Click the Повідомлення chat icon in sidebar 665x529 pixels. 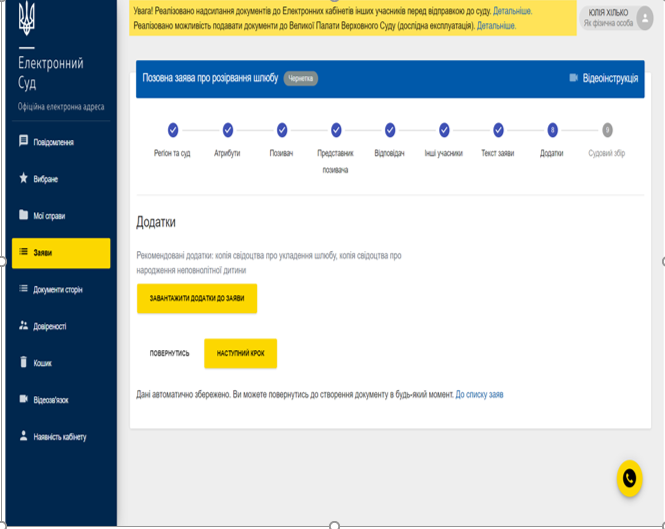click(24, 142)
